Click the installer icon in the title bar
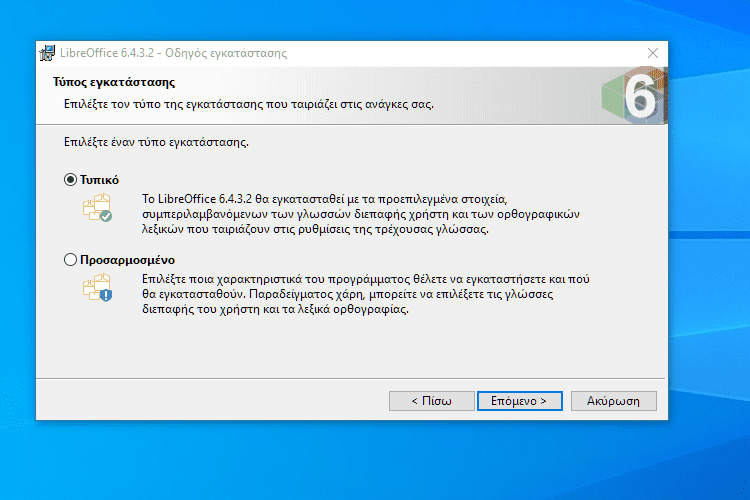This screenshot has width=750, height=500. coord(47,53)
